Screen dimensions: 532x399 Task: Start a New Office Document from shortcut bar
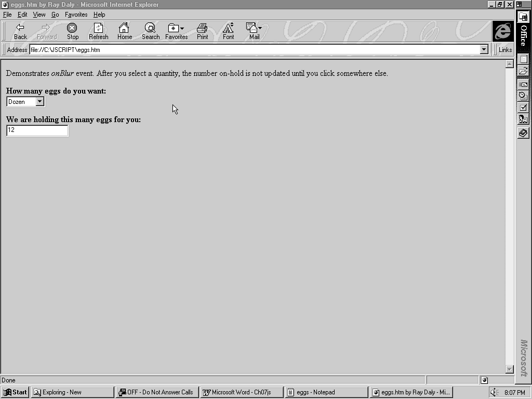click(524, 59)
